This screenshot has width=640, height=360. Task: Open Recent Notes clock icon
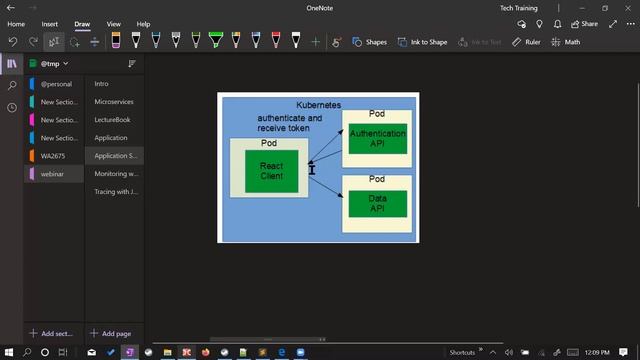pos(12,107)
